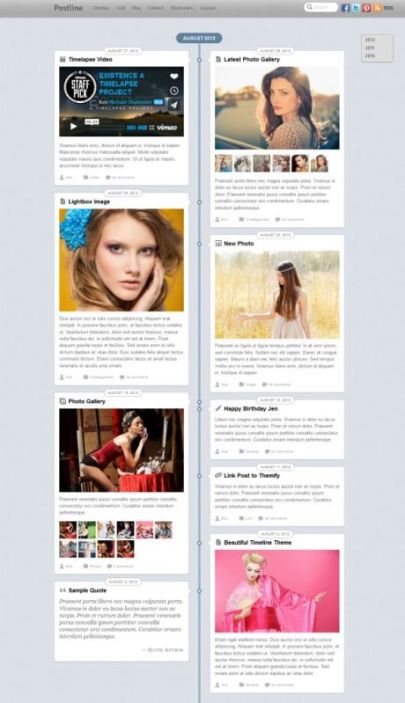Jump to year 2010 in sidebar
Image resolution: width=405 pixels, height=703 pixels.
(x=370, y=56)
